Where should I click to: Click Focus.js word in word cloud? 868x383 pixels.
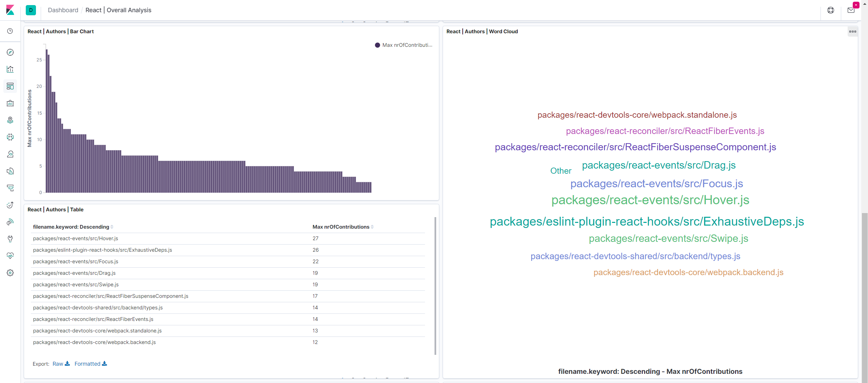point(657,184)
